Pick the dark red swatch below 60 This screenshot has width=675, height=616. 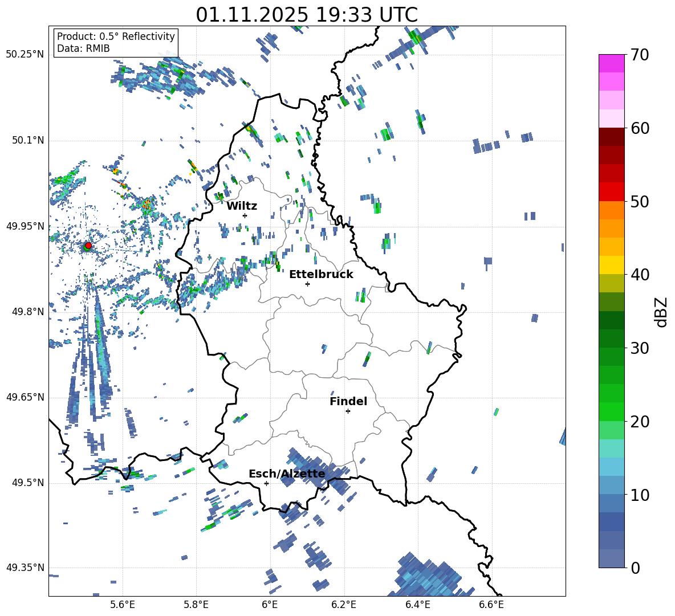[611, 137]
